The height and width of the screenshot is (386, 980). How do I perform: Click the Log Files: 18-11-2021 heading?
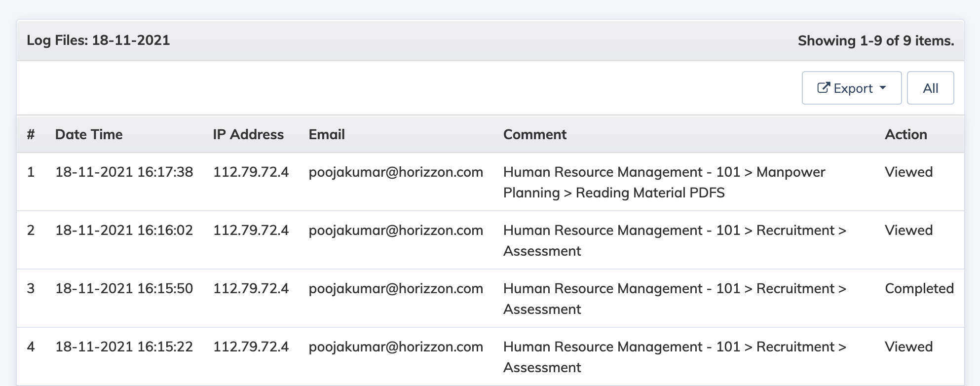pos(98,40)
